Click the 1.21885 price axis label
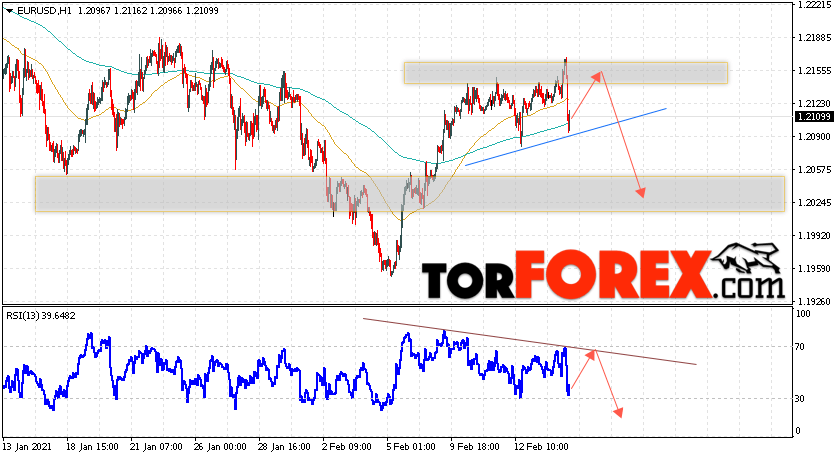838x458 pixels. pos(814,37)
